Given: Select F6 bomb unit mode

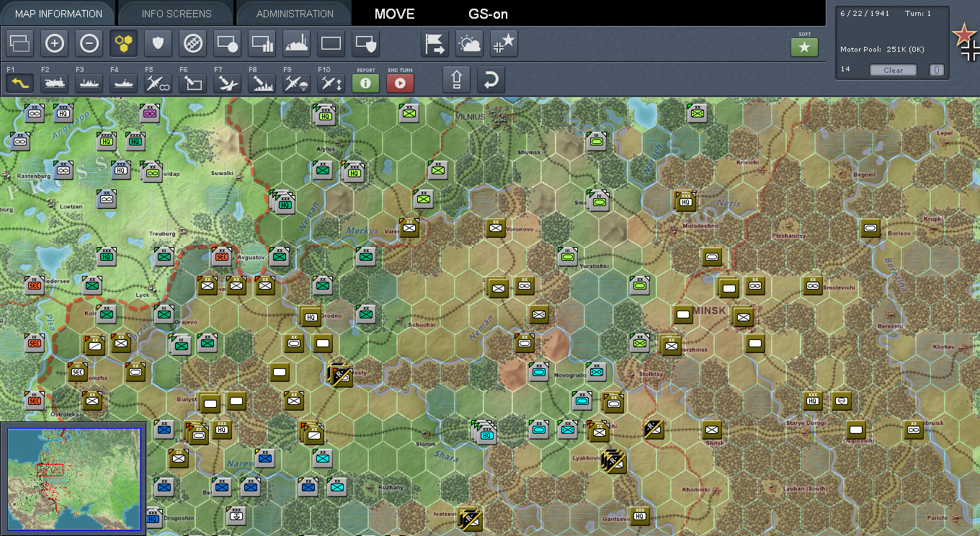Looking at the screenshot, I should click(x=192, y=83).
